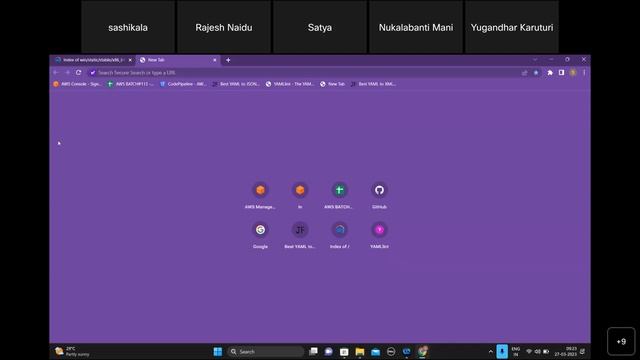The image size is (640, 360).
Task: Open the orange 'In' shortcut tile
Action: point(300,195)
